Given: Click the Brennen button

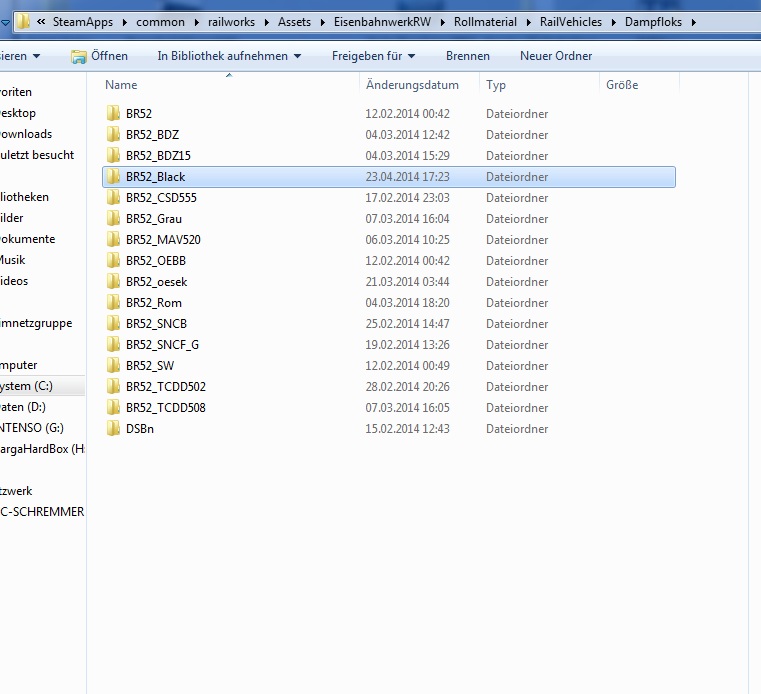Looking at the screenshot, I should pos(468,56).
